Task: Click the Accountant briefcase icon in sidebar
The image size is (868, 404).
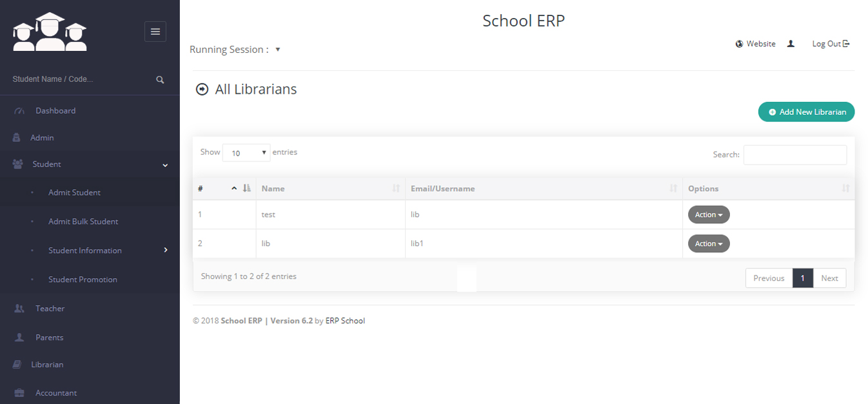Action: pos(19,393)
